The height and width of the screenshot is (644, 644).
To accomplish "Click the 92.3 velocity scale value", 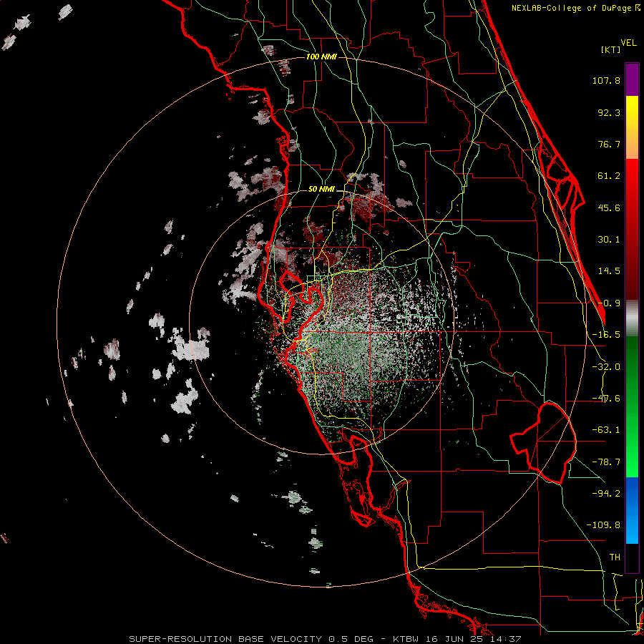I will pos(609,112).
